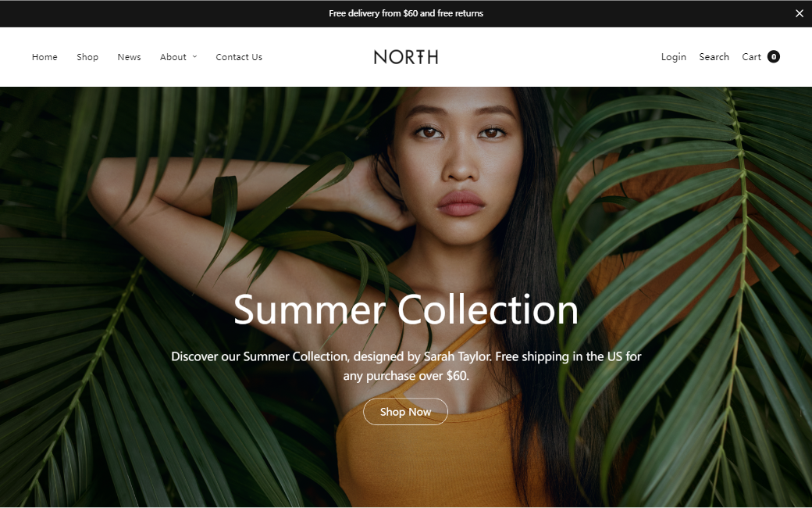Click the Sarah Taylor collection description text

406,366
